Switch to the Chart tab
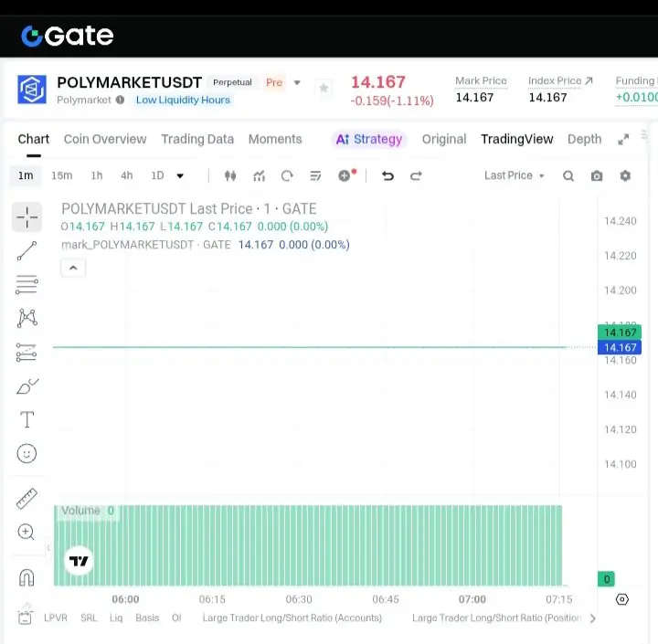Screen dimensions: 658x644 tap(34, 139)
